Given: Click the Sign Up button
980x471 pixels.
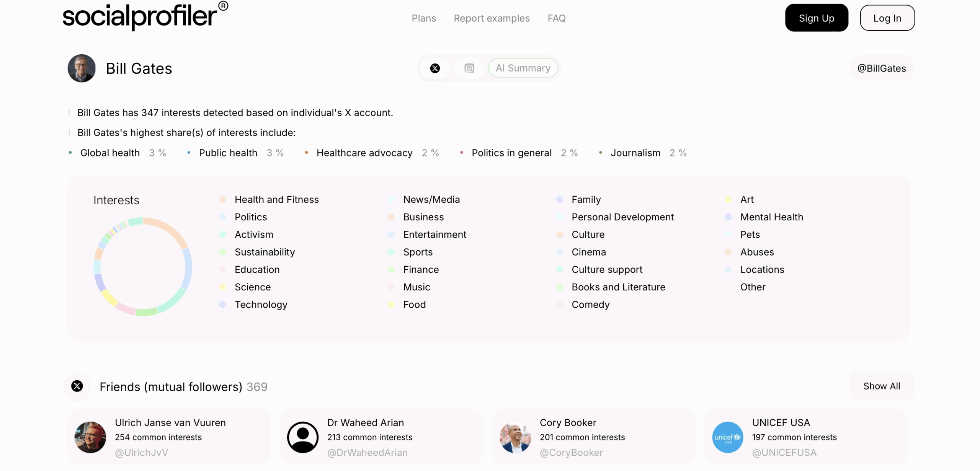Looking at the screenshot, I should point(817,18).
